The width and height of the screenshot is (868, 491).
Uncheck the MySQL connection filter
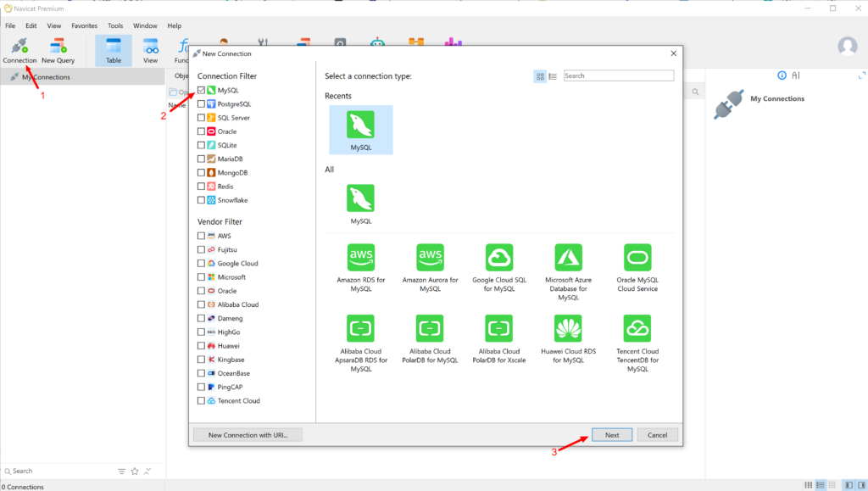pyautogui.click(x=201, y=90)
